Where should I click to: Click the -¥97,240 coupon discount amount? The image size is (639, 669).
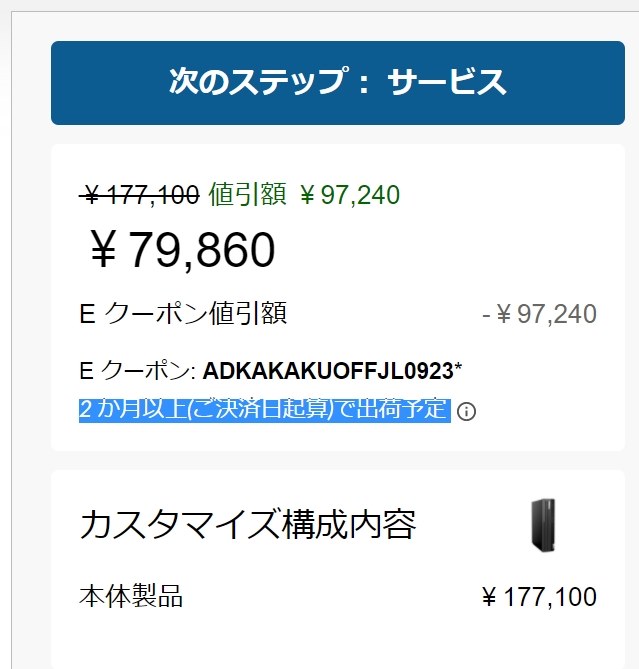pyautogui.click(x=539, y=314)
